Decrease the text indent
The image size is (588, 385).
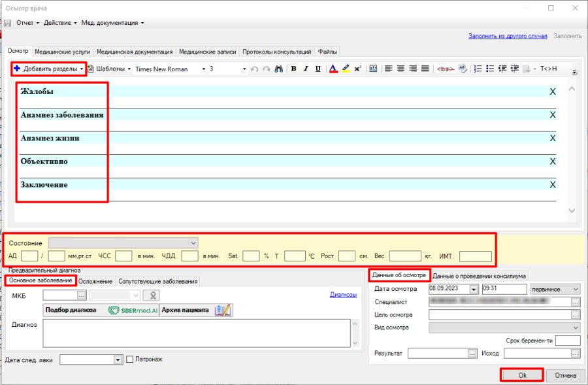pyautogui.click(x=502, y=69)
